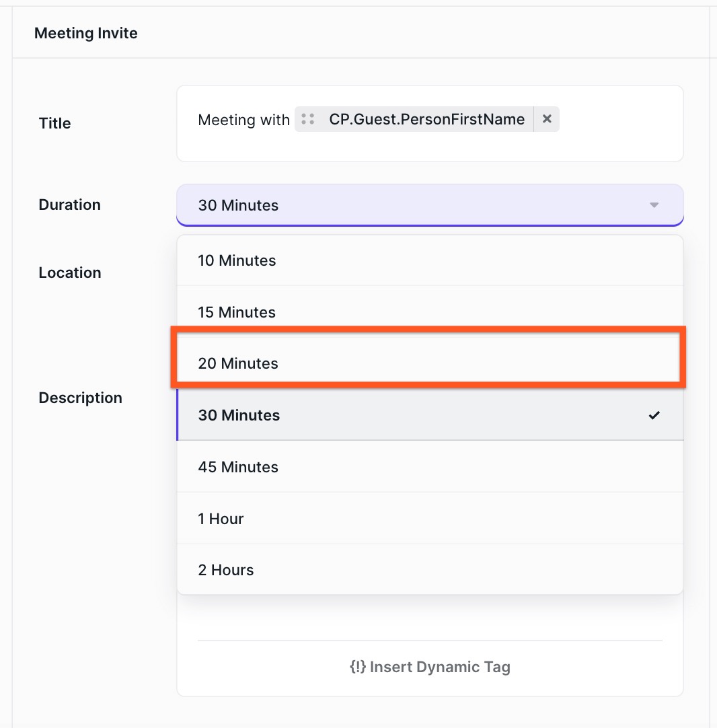Image resolution: width=717 pixels, height=728 pixels.
Task: Select the 2 Hours option
Action: 226,570
